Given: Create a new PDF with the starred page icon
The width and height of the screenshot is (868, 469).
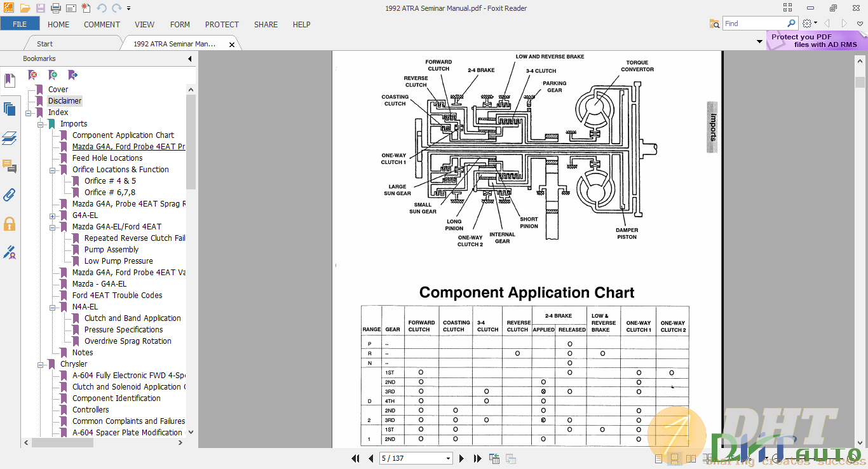Looking at the screenshot, I should [x=86, y=8].
